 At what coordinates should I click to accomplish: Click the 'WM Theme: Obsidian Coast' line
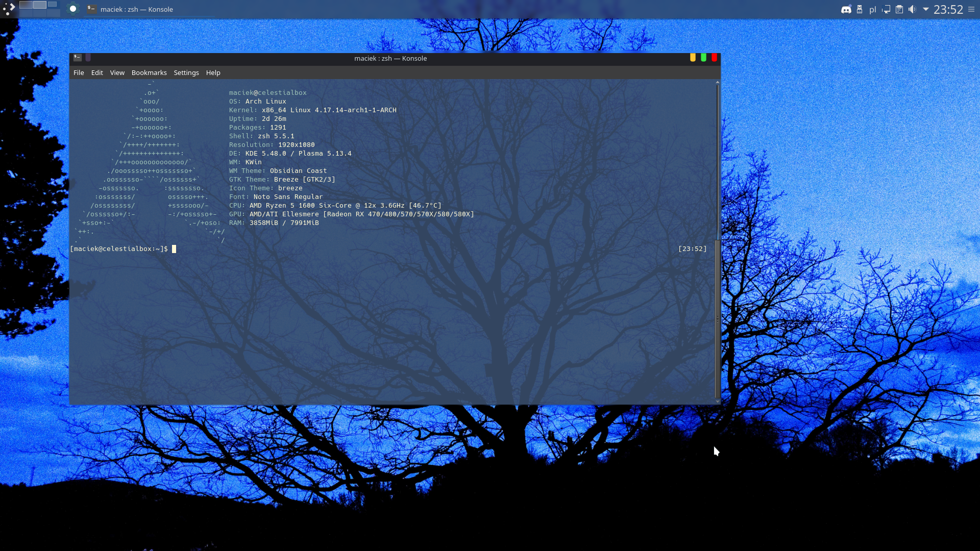[278, 171]
